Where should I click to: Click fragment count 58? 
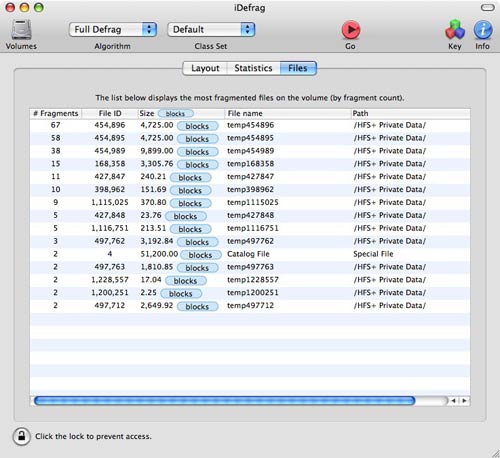[56, 138]
